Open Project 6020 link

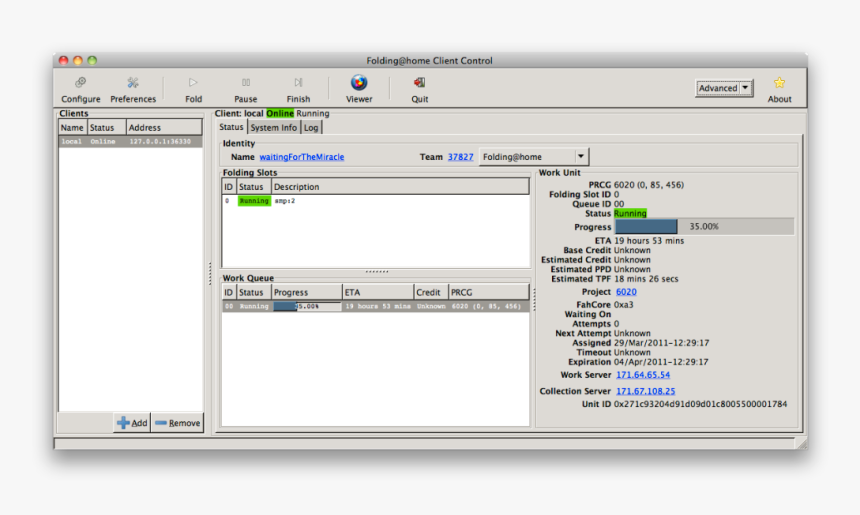[x=626, y=292]
